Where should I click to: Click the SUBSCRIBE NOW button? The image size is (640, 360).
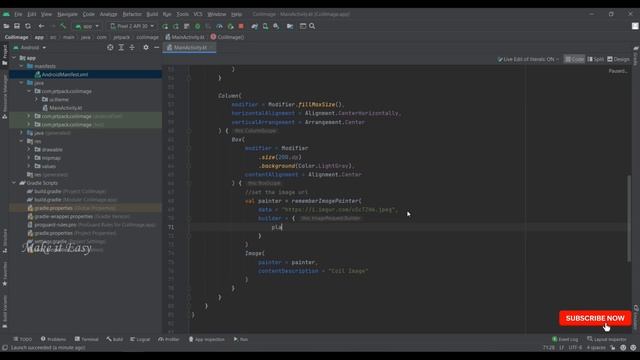pos(595,318)
